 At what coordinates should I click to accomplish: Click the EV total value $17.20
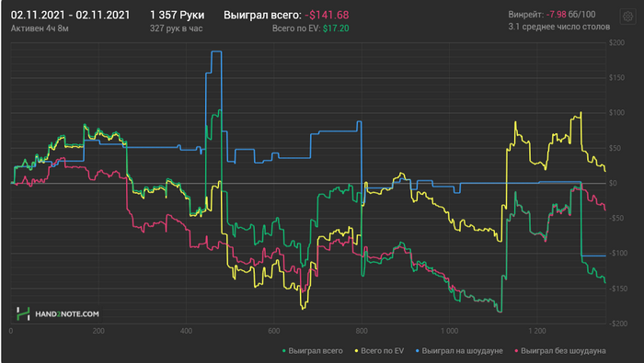(x=336, y=28)
